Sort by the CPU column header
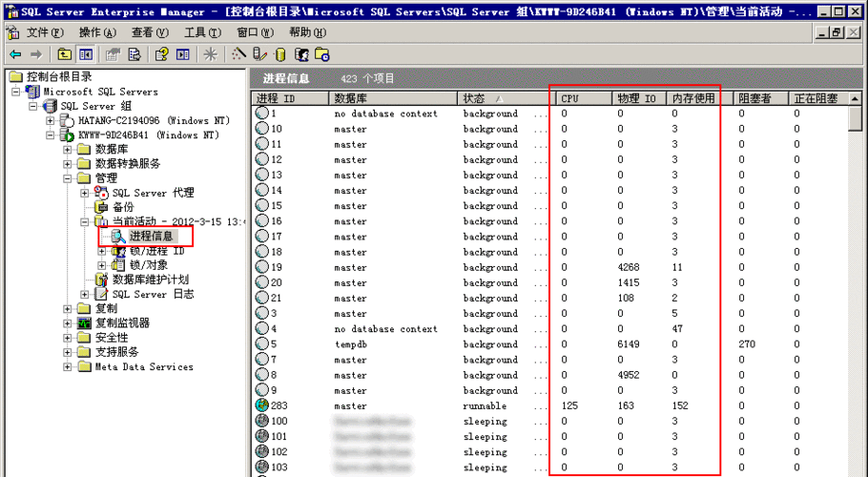868x477 pixels. (x=584, y=98)
